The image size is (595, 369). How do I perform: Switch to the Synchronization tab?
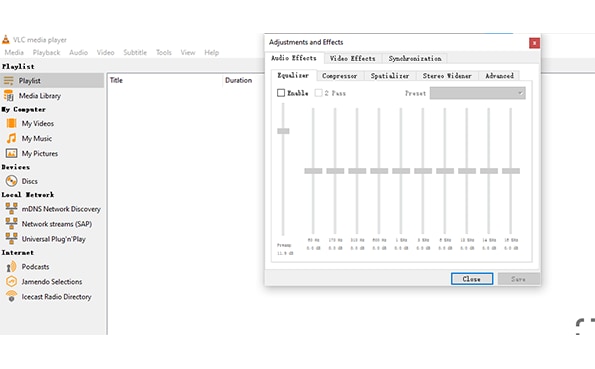(x=415, y=58)
